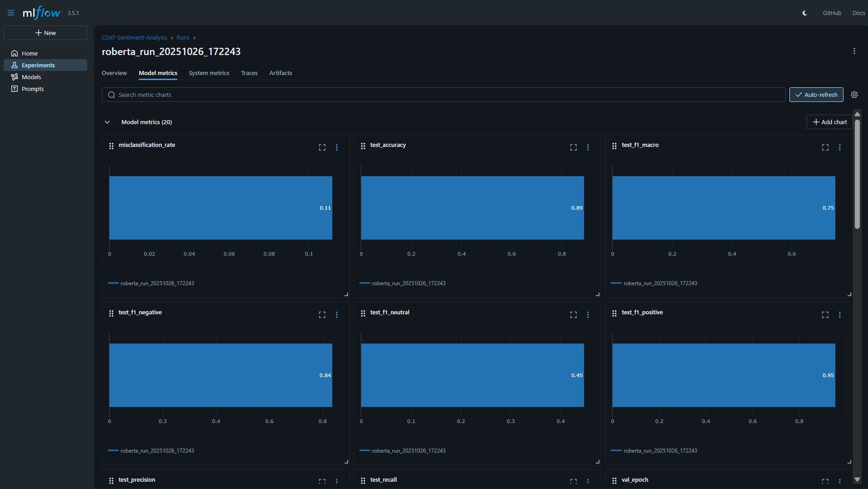Go to Home in the sidebar

29,53
